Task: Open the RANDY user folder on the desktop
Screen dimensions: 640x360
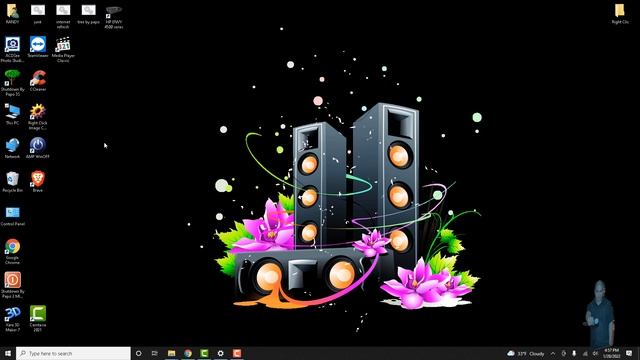Action: pos(12,13)
